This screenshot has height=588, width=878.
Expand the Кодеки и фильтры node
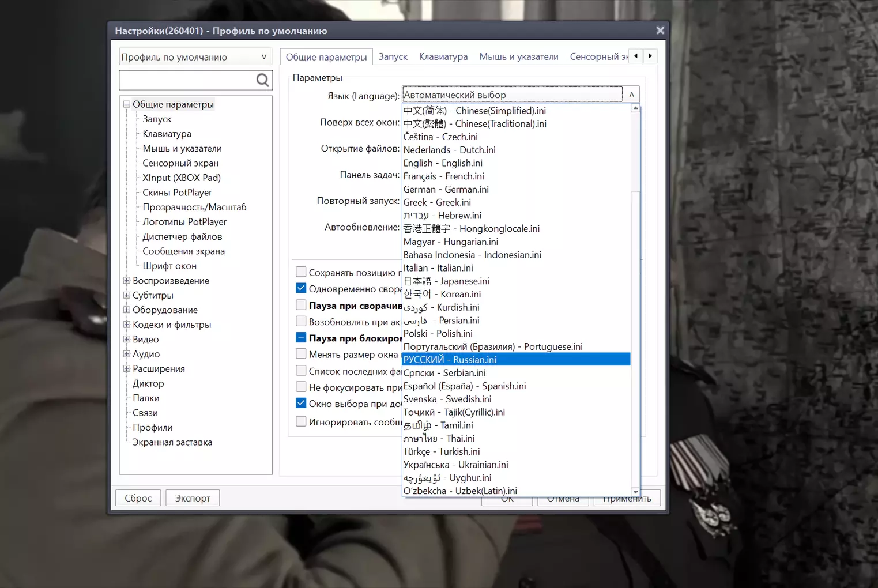[x=126, y=325]
